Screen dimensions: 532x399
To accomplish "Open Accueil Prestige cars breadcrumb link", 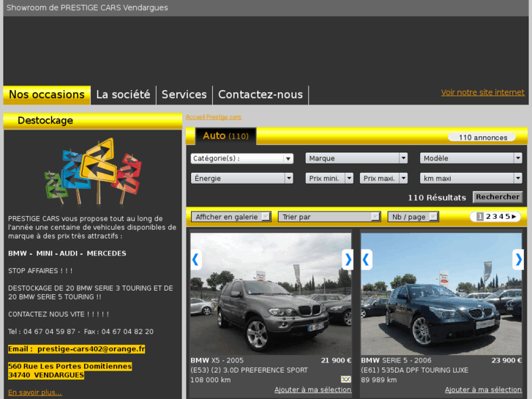I will [214, 117].
